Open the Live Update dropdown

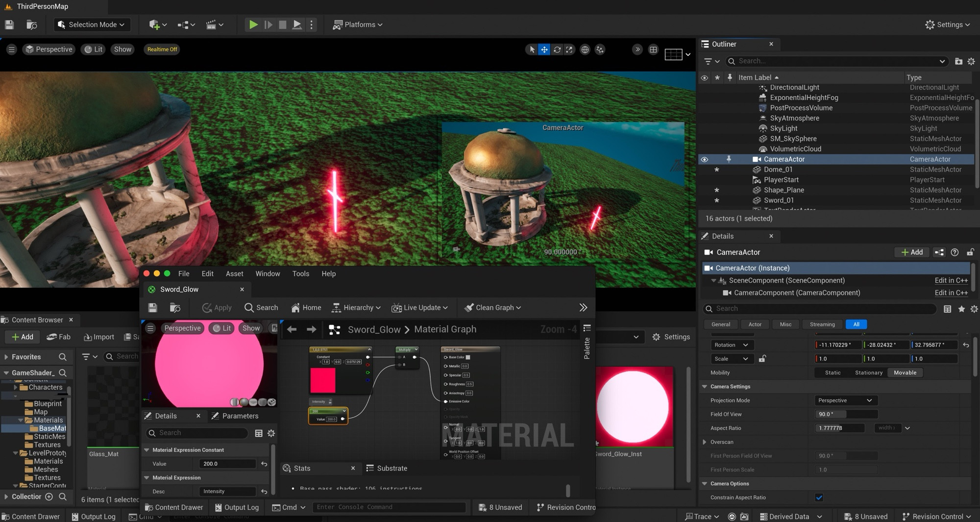pos(419,307)
